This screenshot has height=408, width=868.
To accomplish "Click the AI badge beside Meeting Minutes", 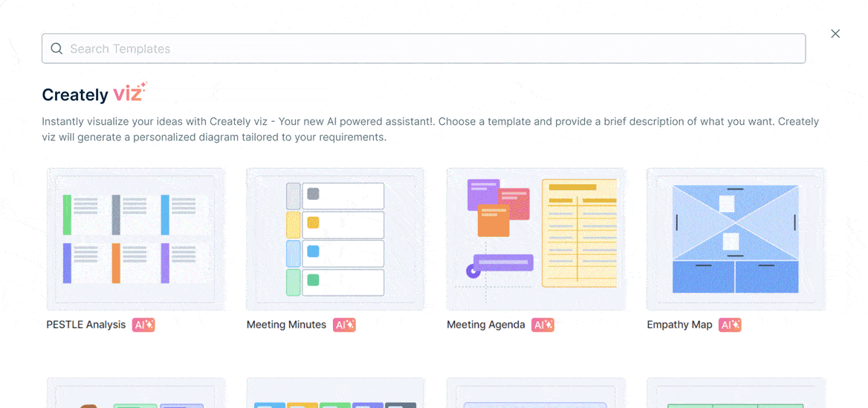I will coord(344,325).
